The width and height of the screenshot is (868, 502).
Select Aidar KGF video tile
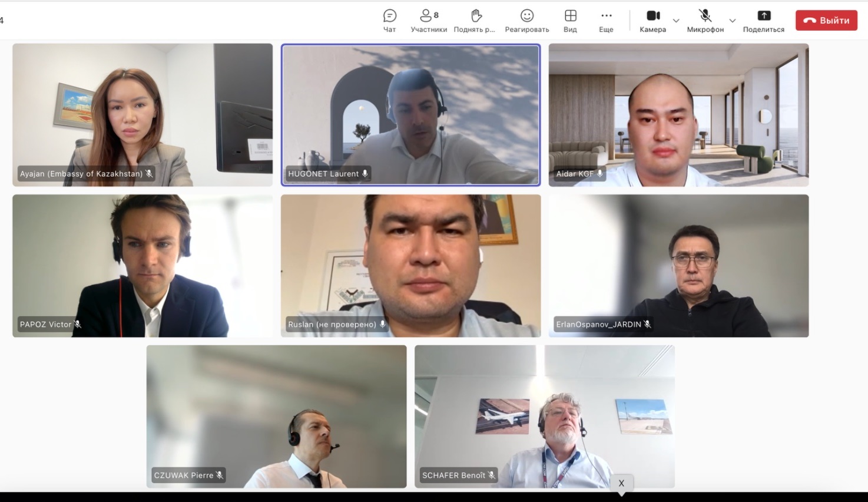(x=678, y=115)
